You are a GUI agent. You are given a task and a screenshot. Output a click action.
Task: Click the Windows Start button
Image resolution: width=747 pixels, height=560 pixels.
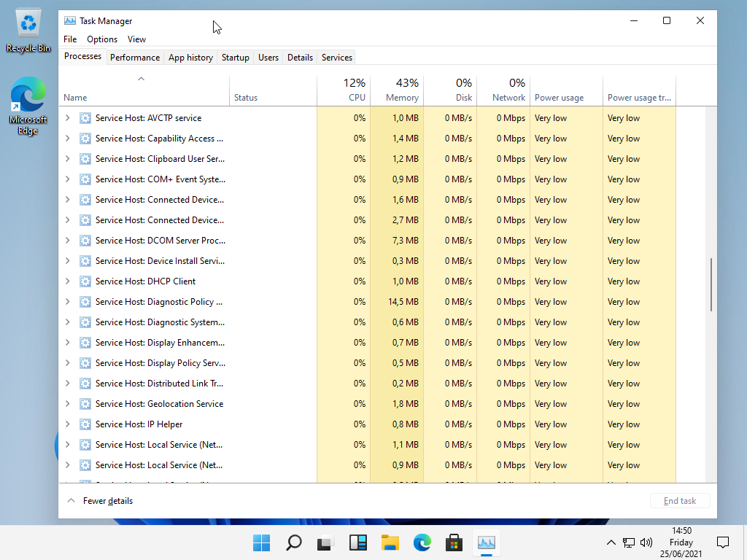pos(261,542)
